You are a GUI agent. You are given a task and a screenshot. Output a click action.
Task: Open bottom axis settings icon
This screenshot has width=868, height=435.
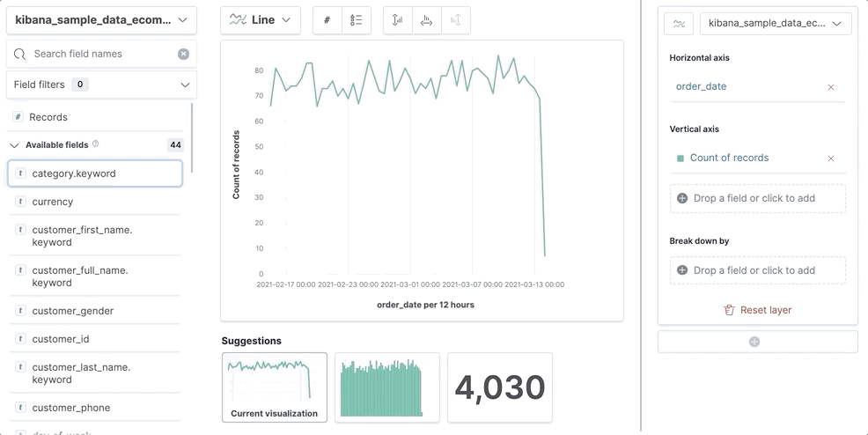click(427, 20)
